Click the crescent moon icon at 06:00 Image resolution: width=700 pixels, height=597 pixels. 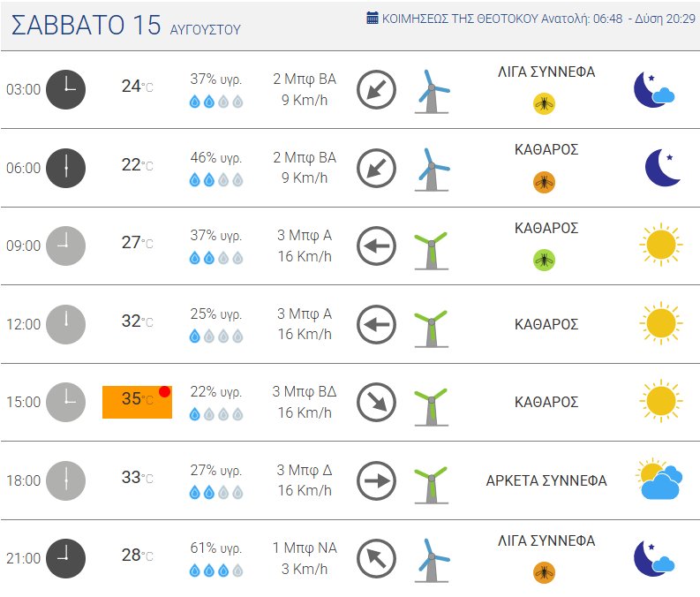tap(662, 168)
